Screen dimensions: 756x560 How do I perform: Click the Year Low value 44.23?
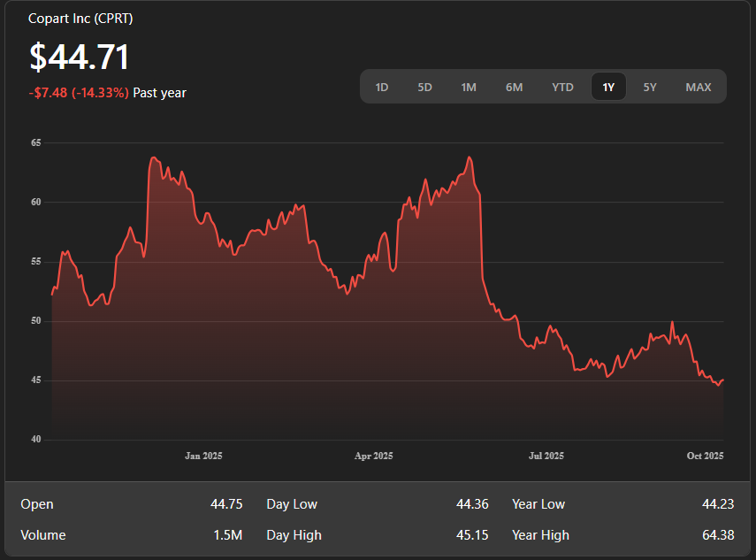718,504
